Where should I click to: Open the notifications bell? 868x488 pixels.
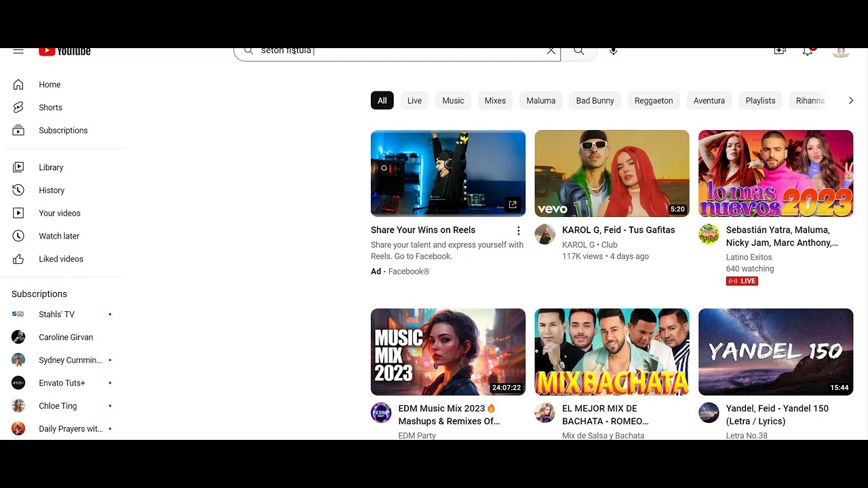pos(808,51)
